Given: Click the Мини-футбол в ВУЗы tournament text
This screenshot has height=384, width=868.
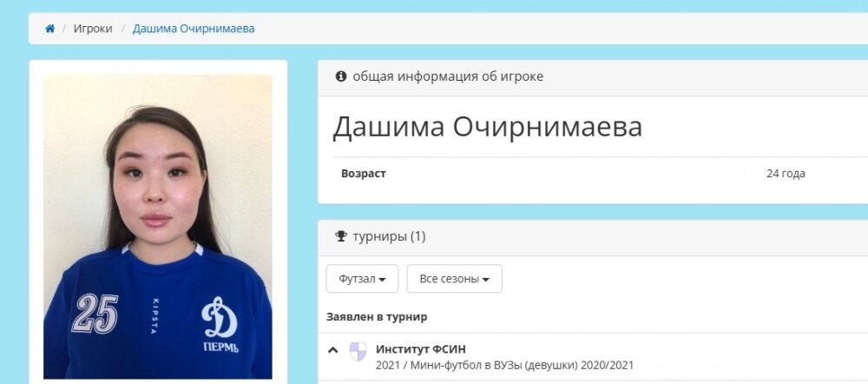Looking at the screenshot, I should pyautogui.click(x=504, y=365).
